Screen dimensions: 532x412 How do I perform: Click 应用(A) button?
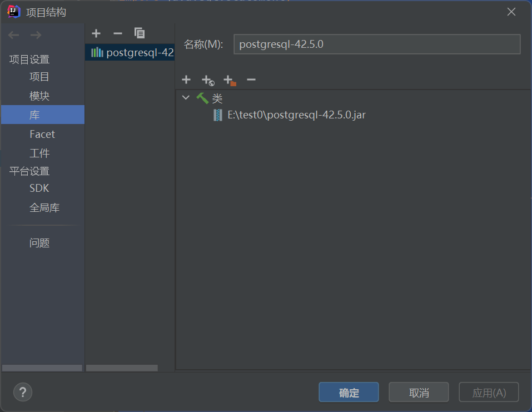(x=489, y=393)
